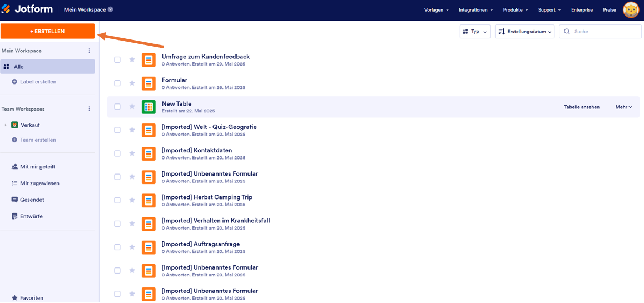Click the Verkauf team icon
Screen dimensions: 644x303
[x=14, y=125]
